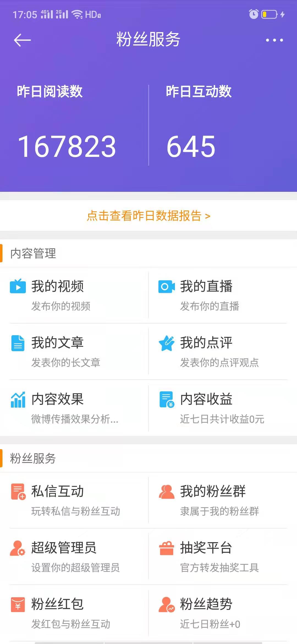Tap the 内容收益 earnings icon

pos(167,400)
